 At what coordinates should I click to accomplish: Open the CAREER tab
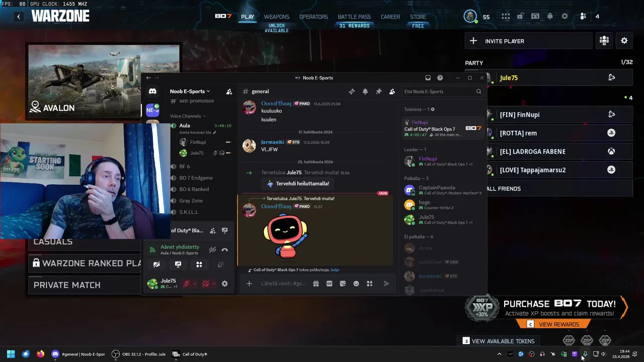pyautogui.click(x=390, y=17)
